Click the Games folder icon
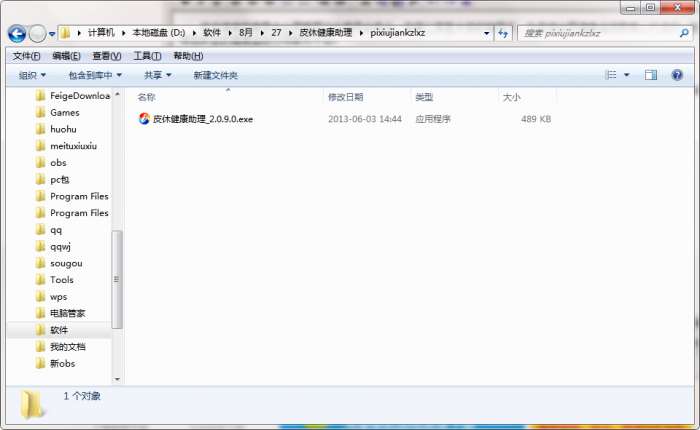 [x=41, y=112]
